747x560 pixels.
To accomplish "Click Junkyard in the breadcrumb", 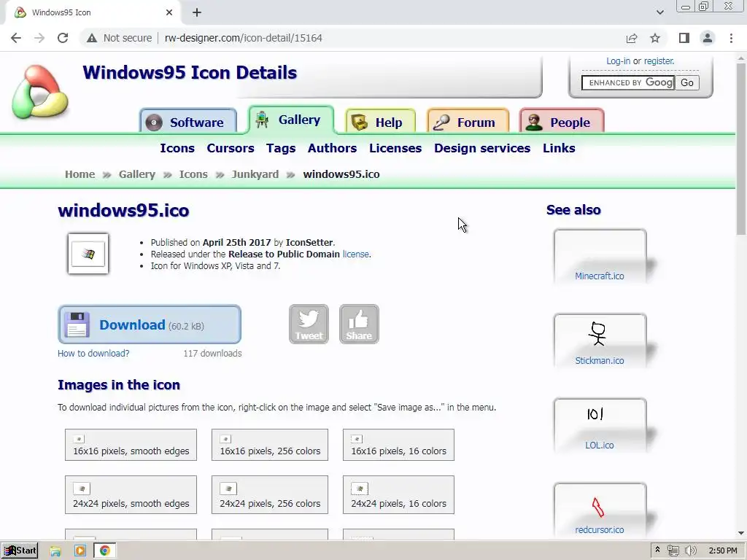I will [255, 174].
